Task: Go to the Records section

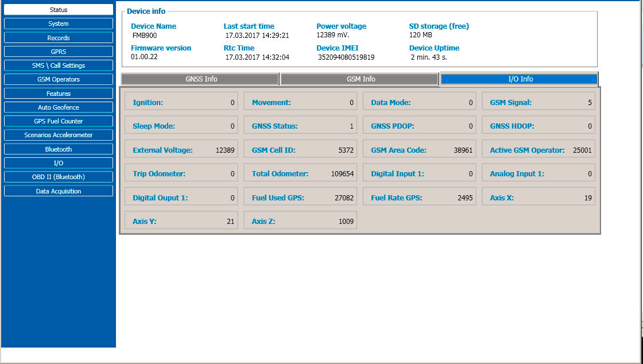Action: click(x=58, y=38)
